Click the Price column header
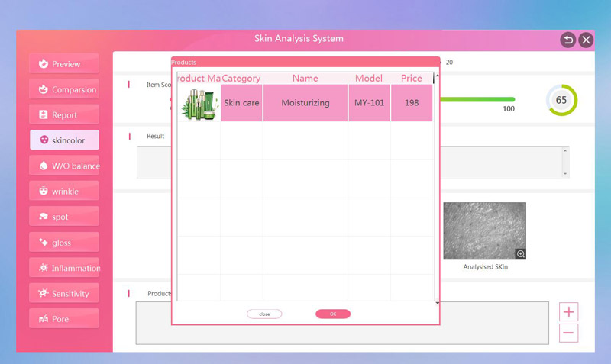 pyautogui.click(x=412, y=79)
